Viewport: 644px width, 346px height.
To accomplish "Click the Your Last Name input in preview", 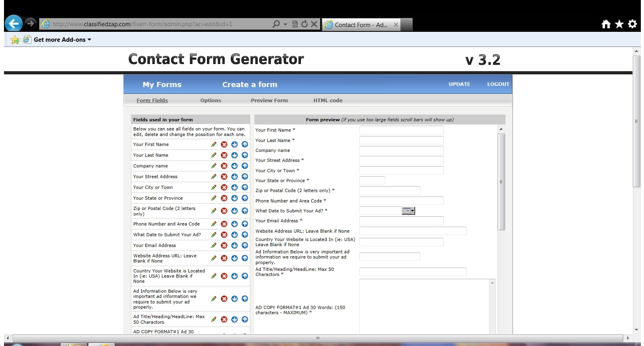I will 401,140.
